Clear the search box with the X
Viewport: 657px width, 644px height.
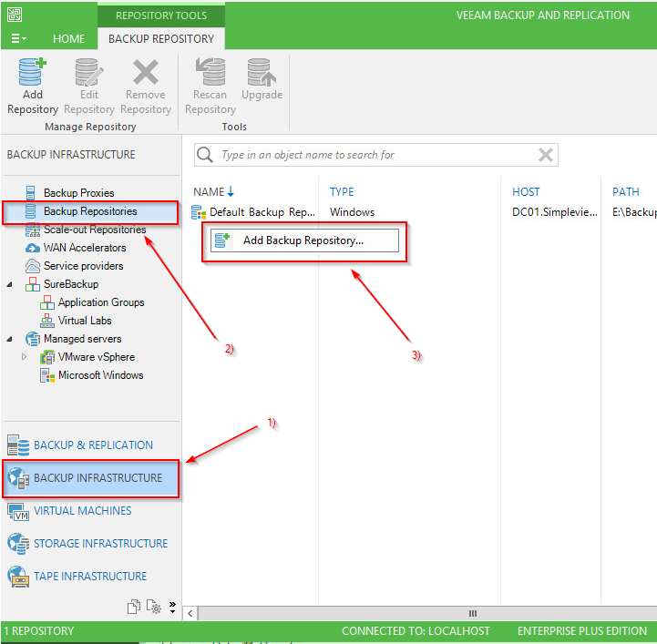546,155
